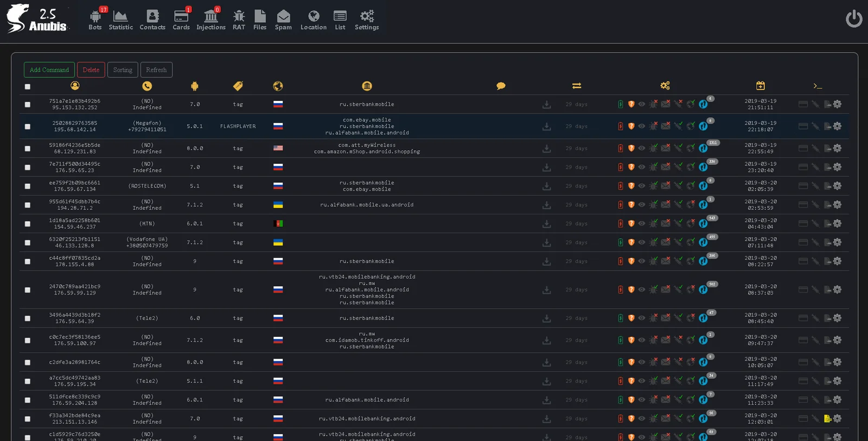Click the tag column header icon

pyautogui.click(x=238, y=86)
